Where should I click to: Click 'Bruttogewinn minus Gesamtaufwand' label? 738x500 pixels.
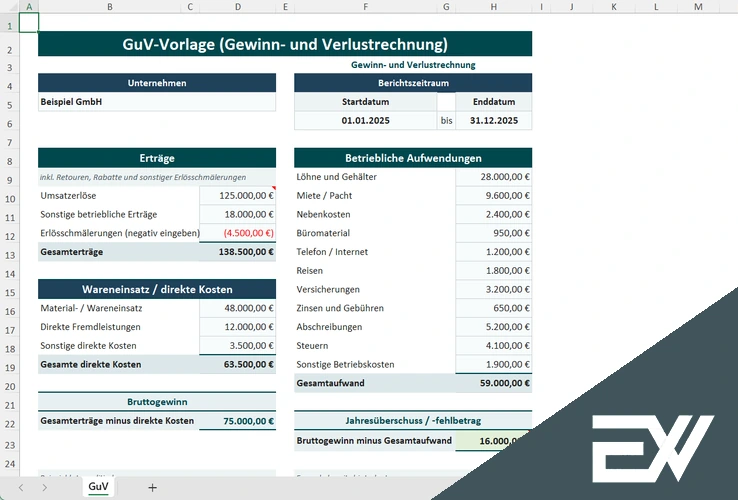(x=374, y=441)
